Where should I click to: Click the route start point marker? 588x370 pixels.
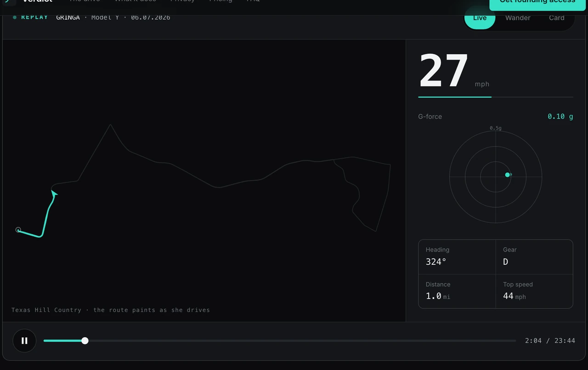18,230
